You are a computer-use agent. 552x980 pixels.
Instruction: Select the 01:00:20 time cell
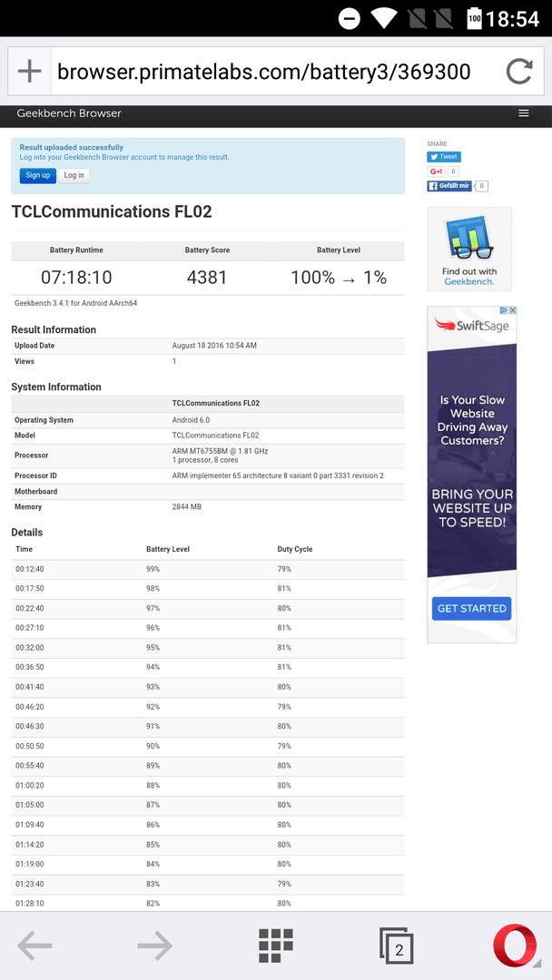click(29, 785)
